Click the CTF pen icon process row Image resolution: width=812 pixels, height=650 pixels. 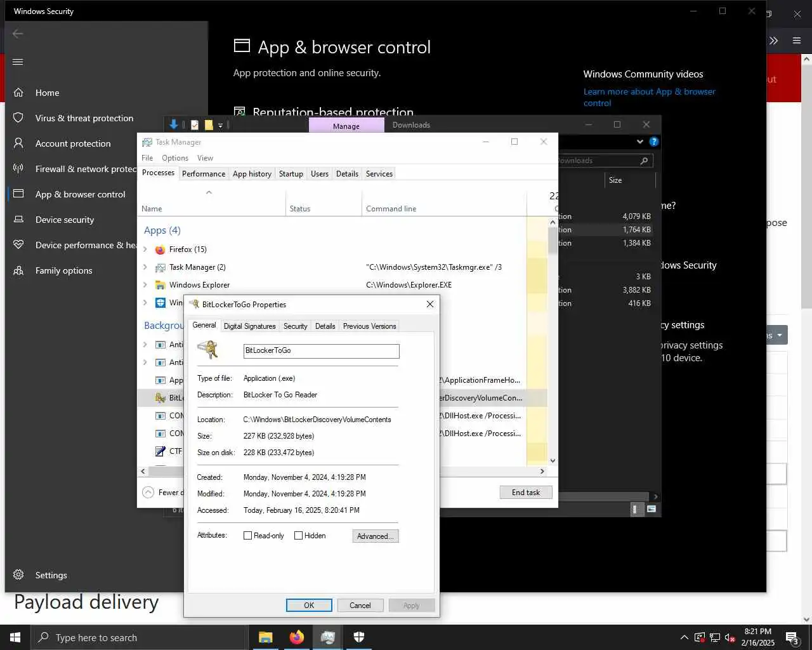160,451
